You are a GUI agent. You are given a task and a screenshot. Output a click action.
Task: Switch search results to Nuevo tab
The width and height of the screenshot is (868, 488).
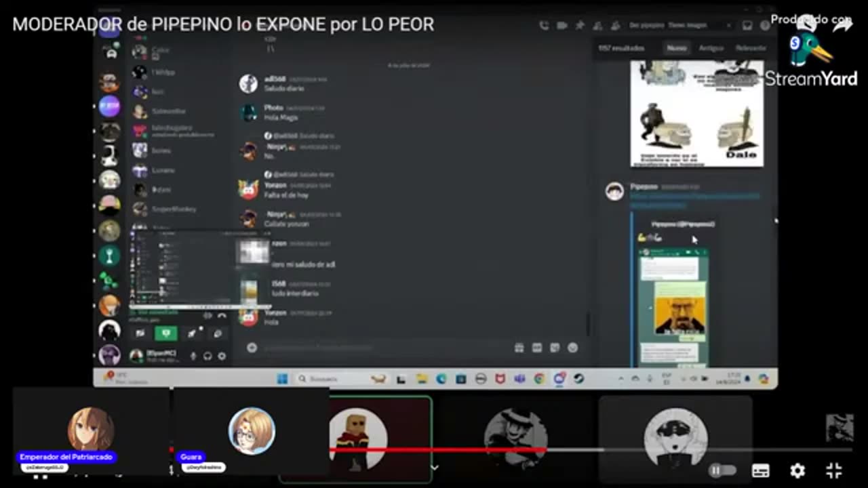pos(676,48)
